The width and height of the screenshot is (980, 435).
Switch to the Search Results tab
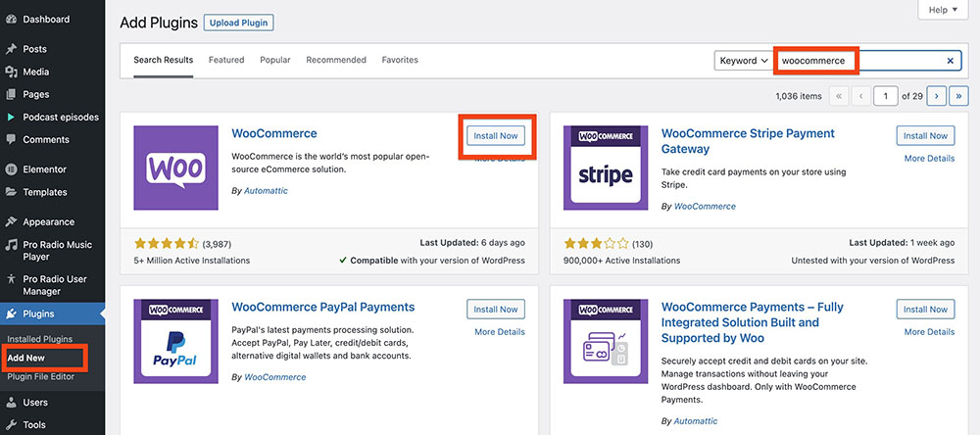(x=163, y=60)
